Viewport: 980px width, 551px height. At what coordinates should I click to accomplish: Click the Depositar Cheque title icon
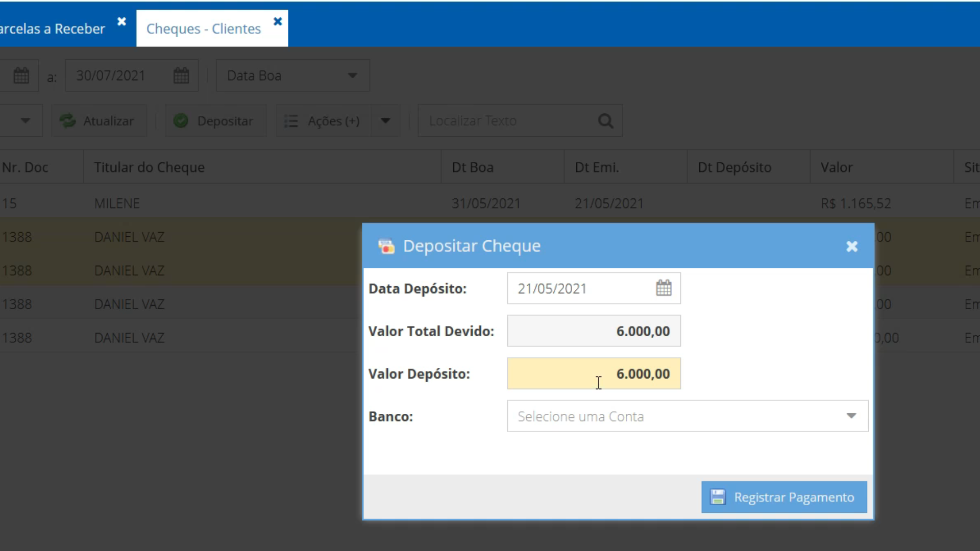[386, 246]
